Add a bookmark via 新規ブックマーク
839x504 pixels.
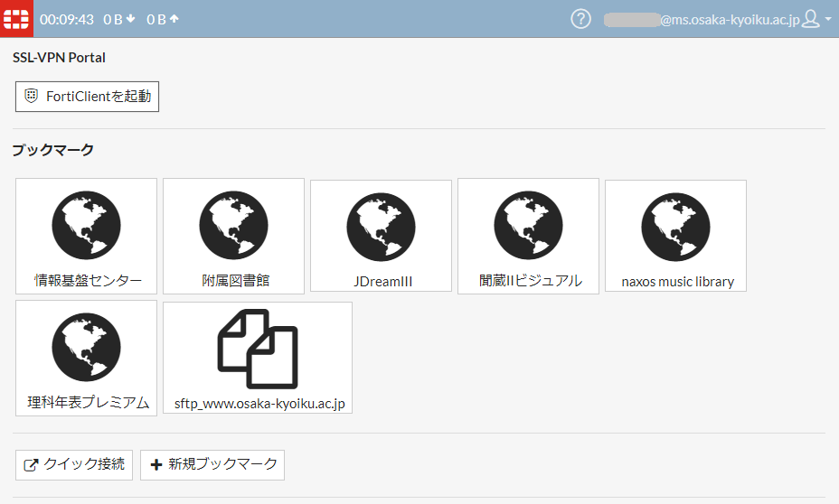pyautogui.click(x=212, y=465)
